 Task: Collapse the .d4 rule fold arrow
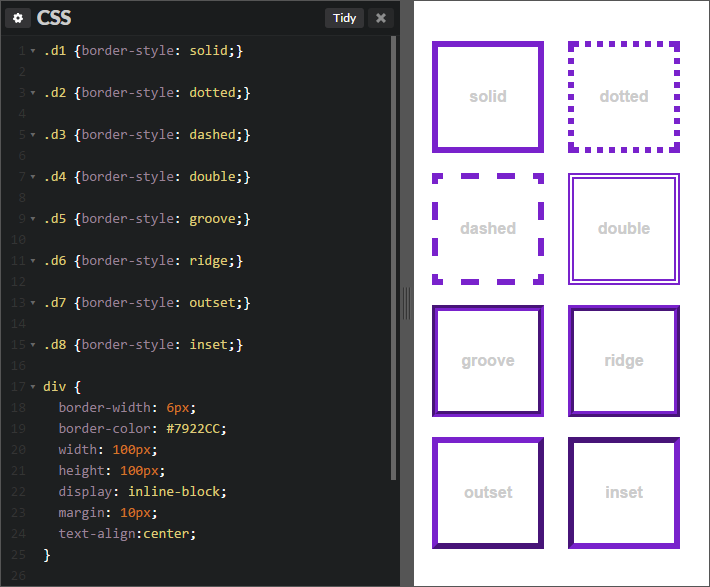(33, 177)
